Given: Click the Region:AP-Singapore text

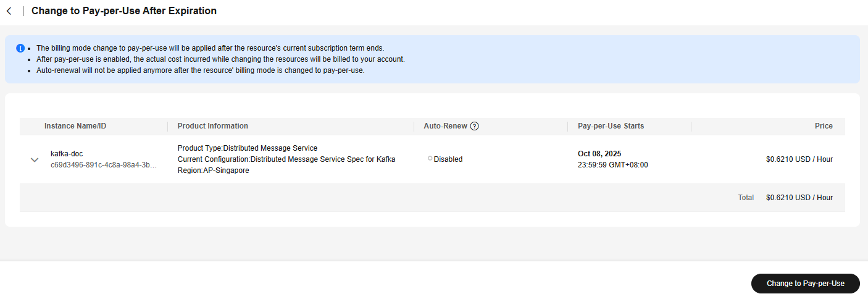Looking at the screenshot, I should click(x=214, y=171).
